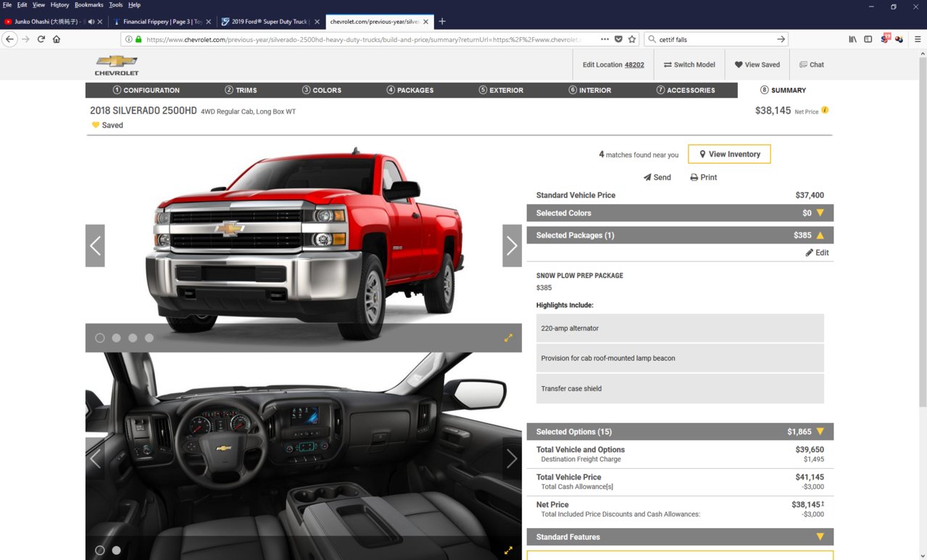This screenshot has height=560, width=927.
Task: Click the Switch Model button
Action: [x=689, y=64]
